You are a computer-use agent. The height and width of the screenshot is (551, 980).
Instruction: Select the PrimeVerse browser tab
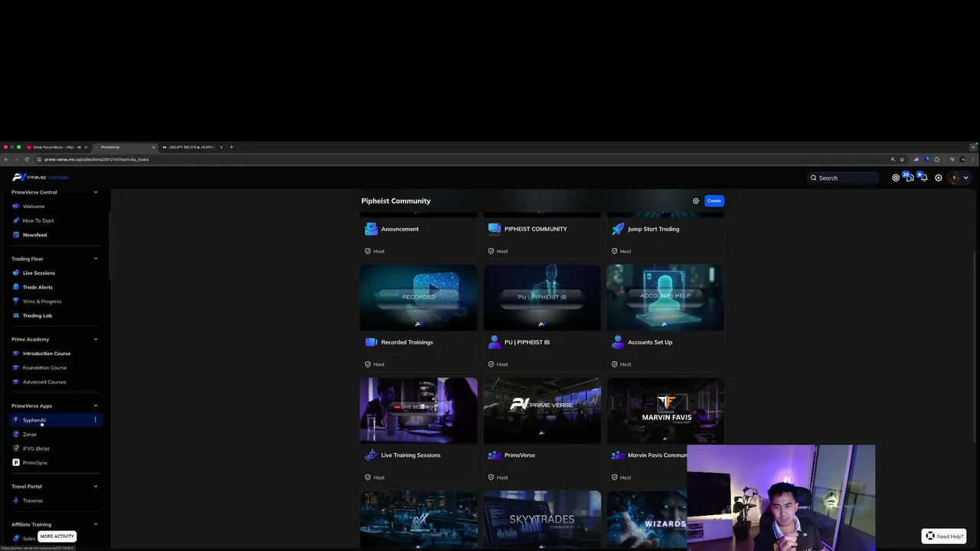[x=124, y=147]
